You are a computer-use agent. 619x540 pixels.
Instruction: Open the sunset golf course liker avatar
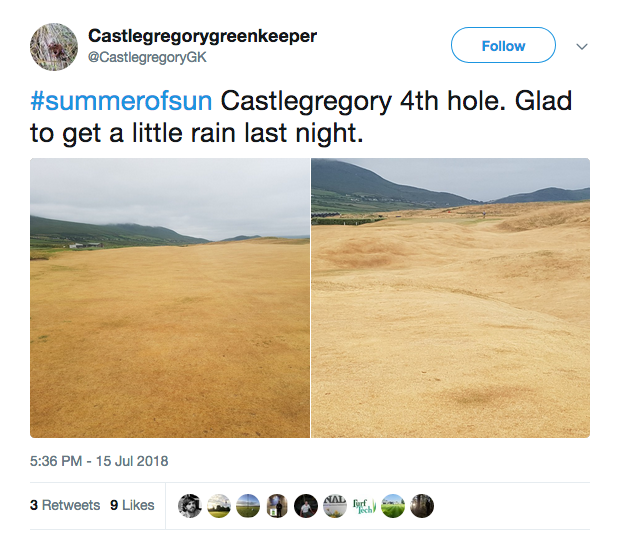tap(219, 506)
